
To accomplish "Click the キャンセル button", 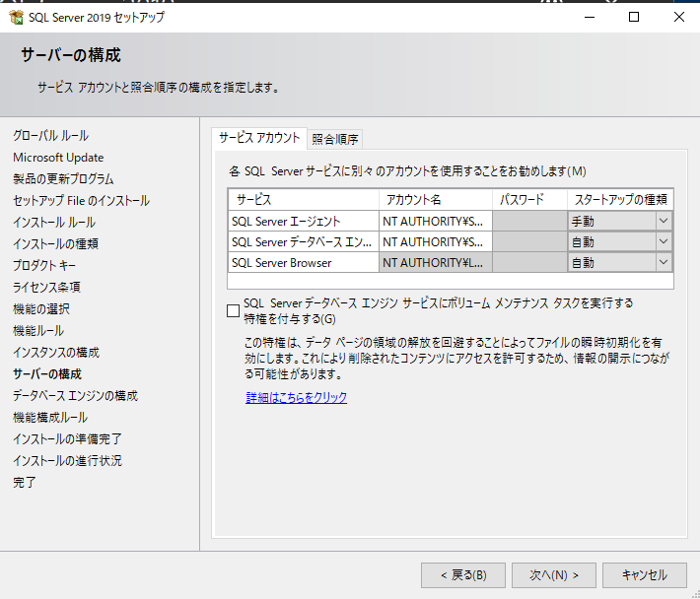I will tap(644, 575).
